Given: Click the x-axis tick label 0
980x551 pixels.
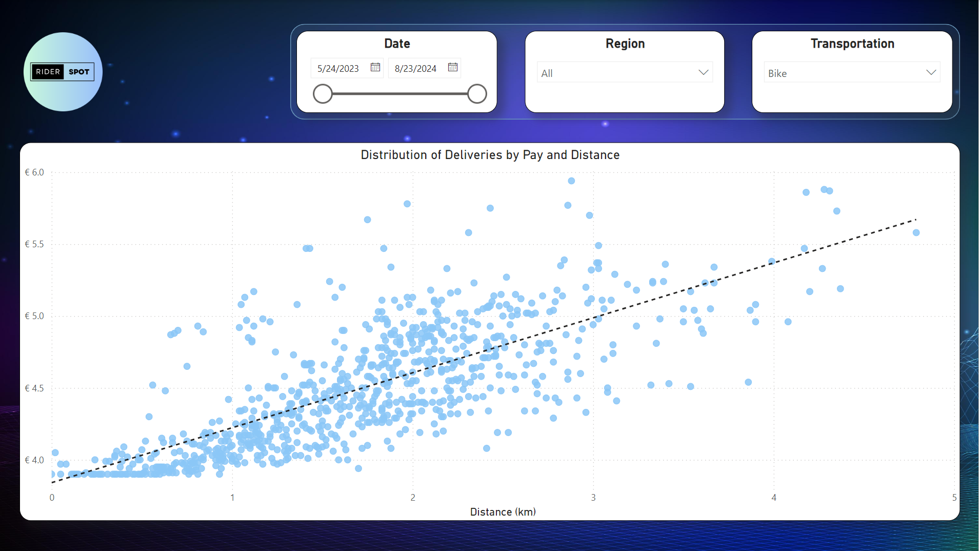Looking at the screenshot, I should coord(52,497).
